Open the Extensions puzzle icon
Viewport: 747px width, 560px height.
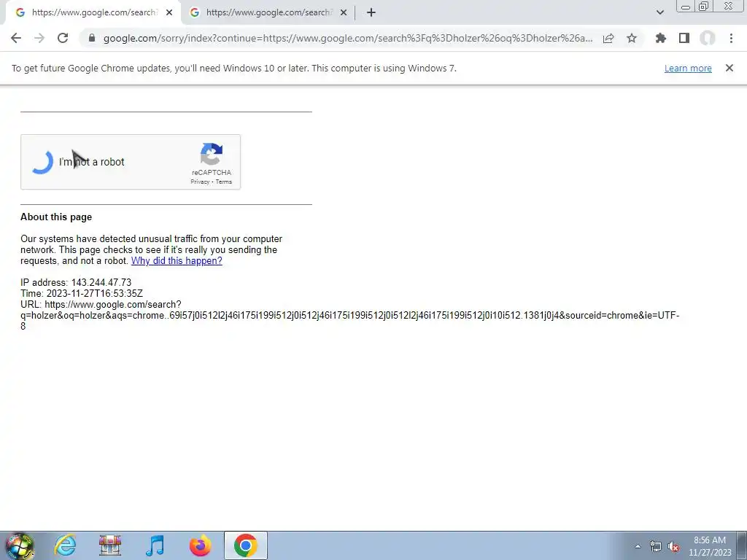pos(661,38)
